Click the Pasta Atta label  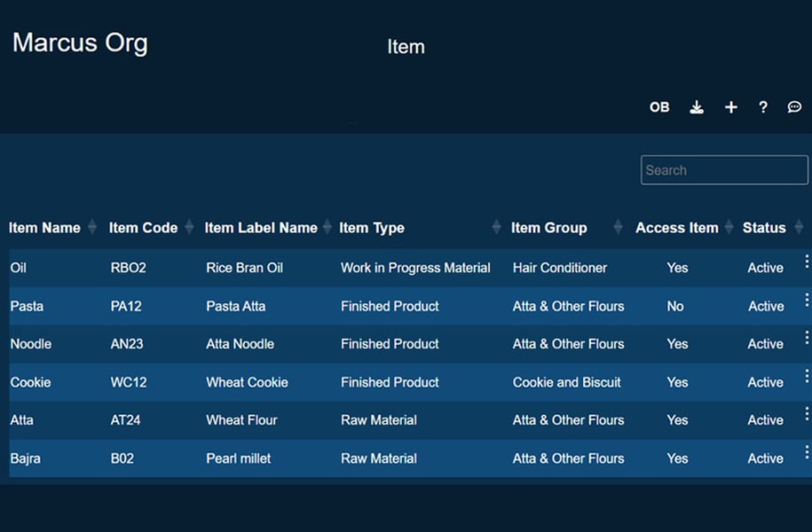tap(236, 306)
